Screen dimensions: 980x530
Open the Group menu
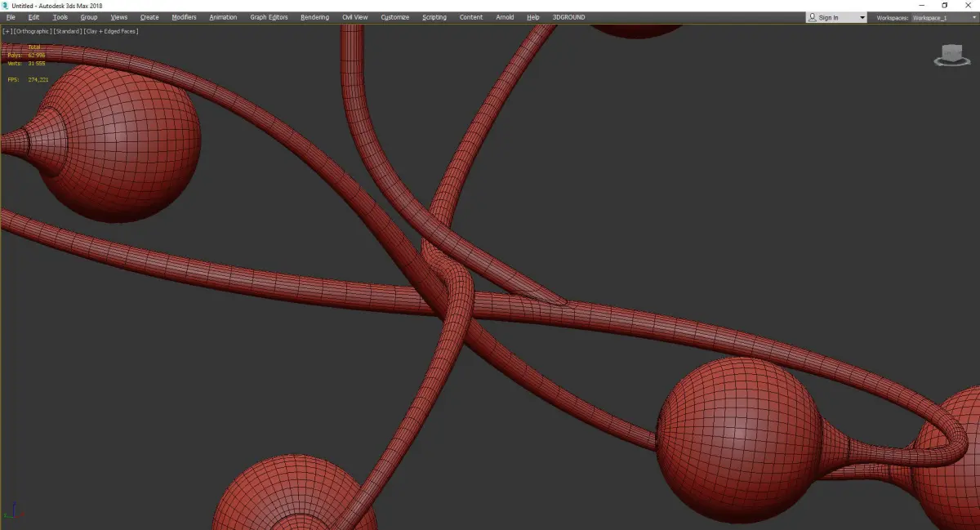pyautogui.click(x=88, y=17)
